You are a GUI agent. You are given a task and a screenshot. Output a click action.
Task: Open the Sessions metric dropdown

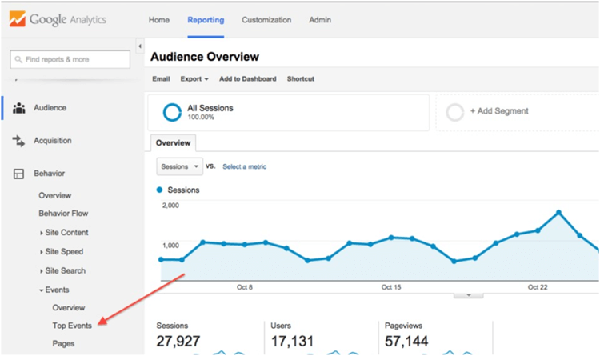179,166
